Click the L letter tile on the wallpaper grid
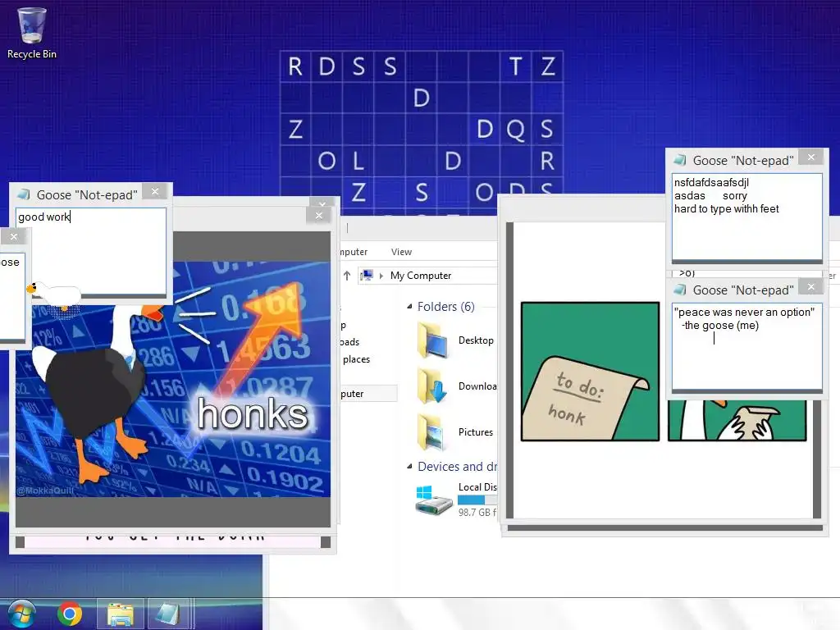The height and width of the screenshot is (630, 840). (x=358, y=161)
